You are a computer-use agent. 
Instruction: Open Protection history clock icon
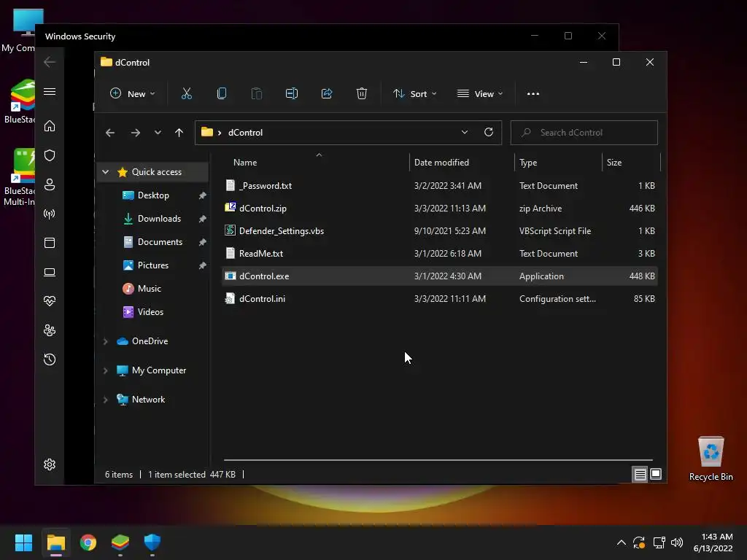50,359
